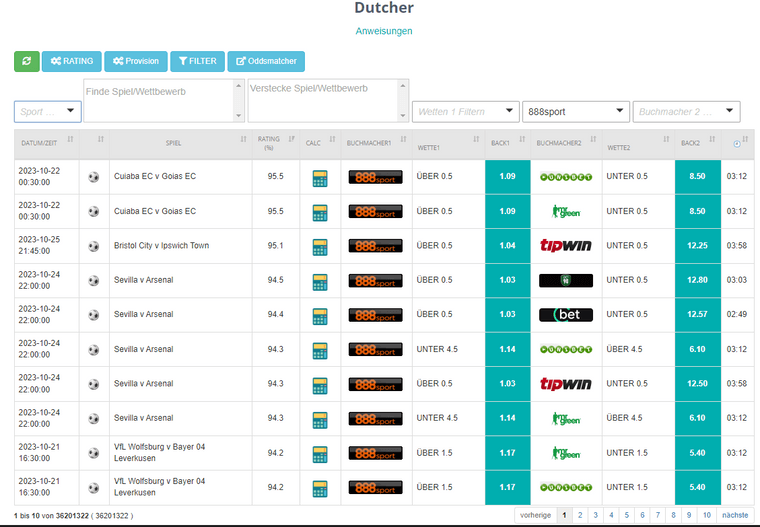This screenshot has width=760, height=527.
Task: Click the soccer ball icon in first row
Action: tap(94, 177)
